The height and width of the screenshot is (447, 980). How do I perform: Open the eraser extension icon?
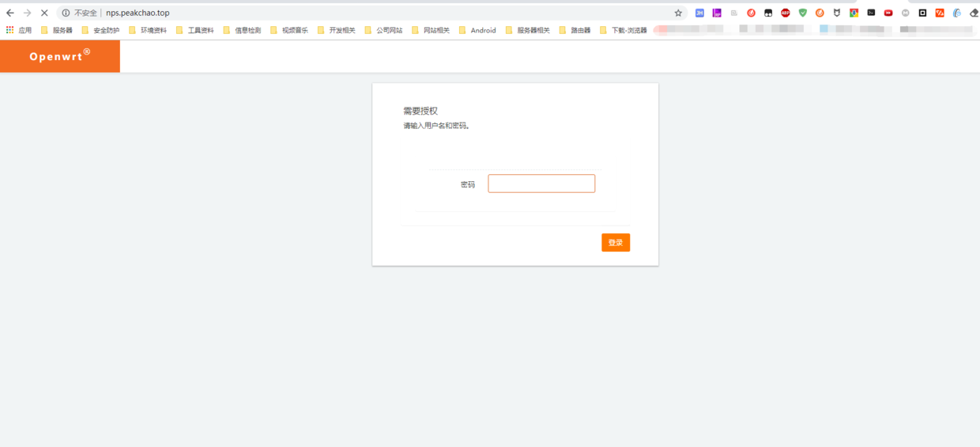[x=974, y=13]
